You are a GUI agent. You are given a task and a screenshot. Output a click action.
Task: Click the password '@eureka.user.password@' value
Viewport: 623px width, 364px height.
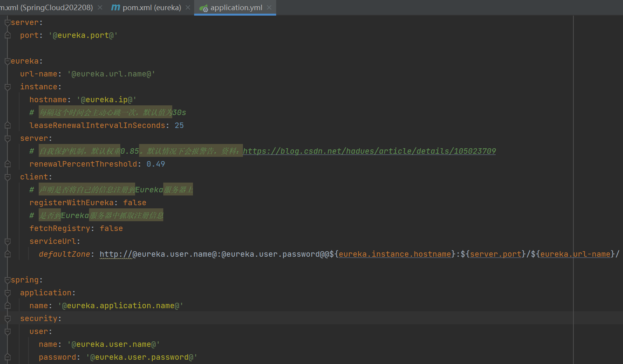tap(142, 357)
